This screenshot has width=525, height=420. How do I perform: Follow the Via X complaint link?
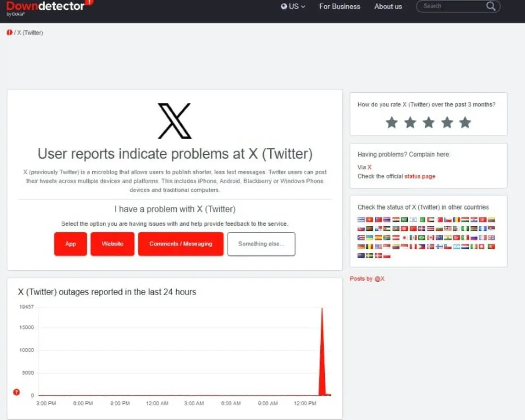pos(370,167)
